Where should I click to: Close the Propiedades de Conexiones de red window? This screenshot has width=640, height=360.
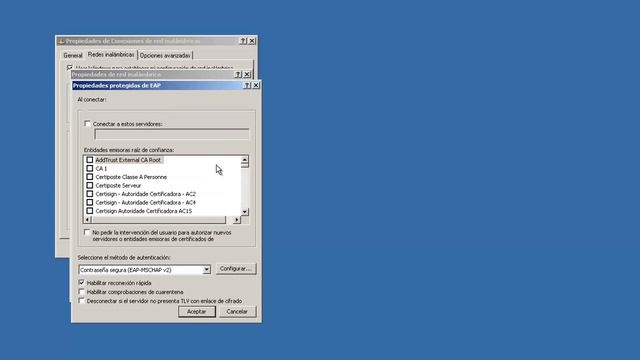252,41
